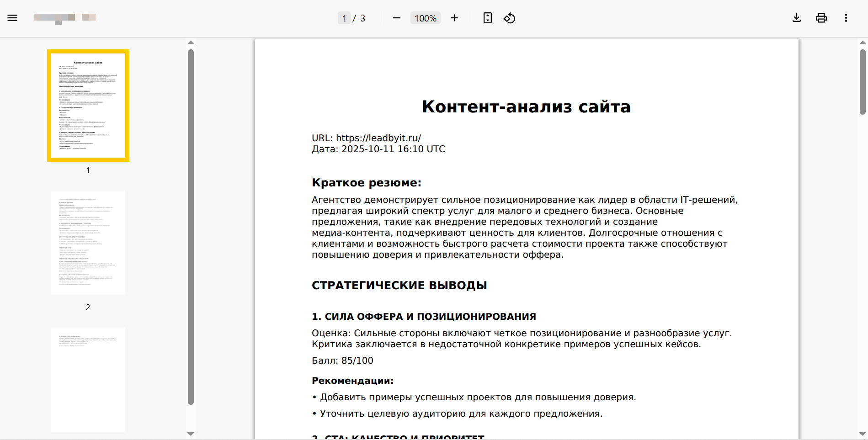Rotate the document counterclockwise
This screenshot has width=868, height=440.
510,18
